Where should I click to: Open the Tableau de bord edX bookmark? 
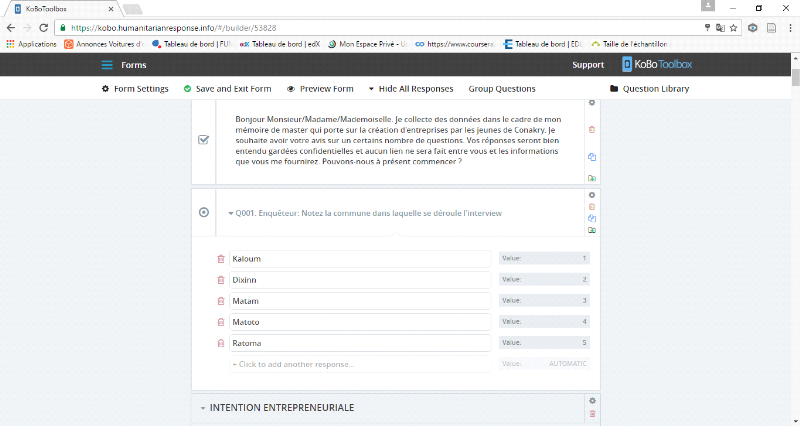point(280,44)
